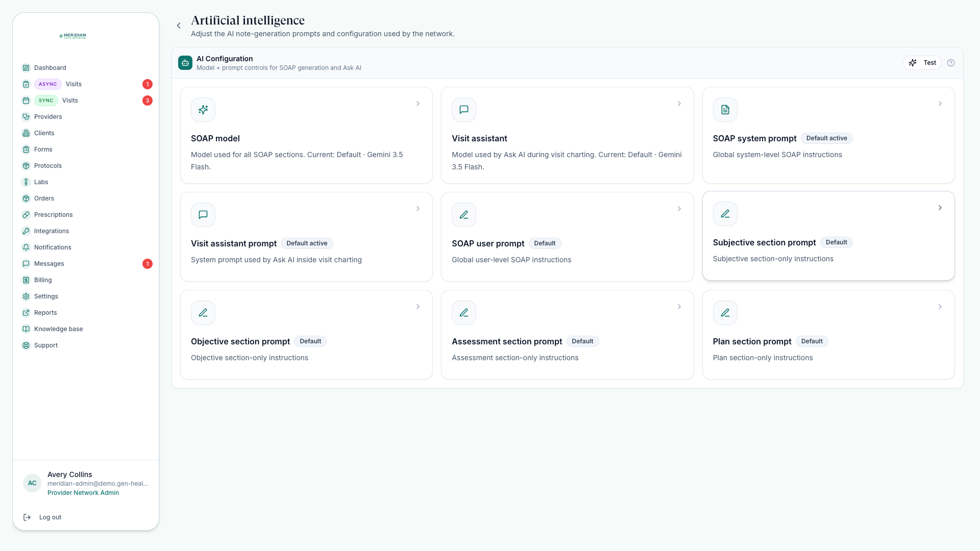Click the Log out link
Viewport: 980px width, 551px height.
[x=50, y=517]
